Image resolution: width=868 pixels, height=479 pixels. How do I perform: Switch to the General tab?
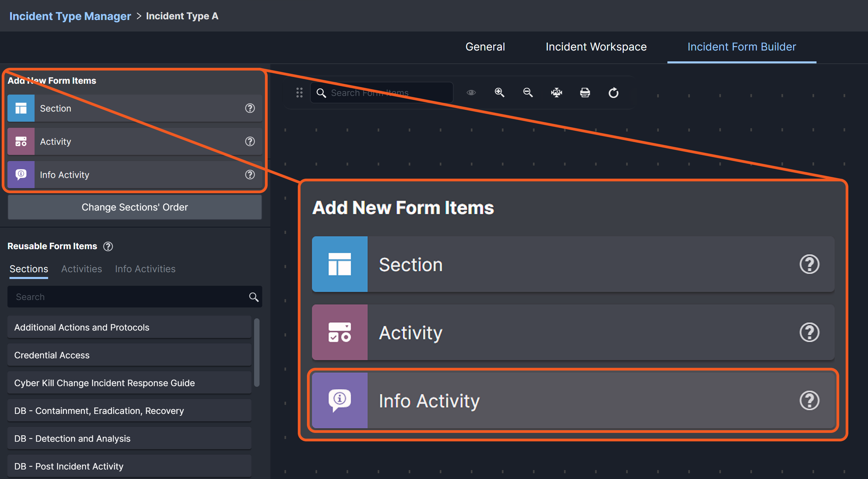[x=485, y=47]
